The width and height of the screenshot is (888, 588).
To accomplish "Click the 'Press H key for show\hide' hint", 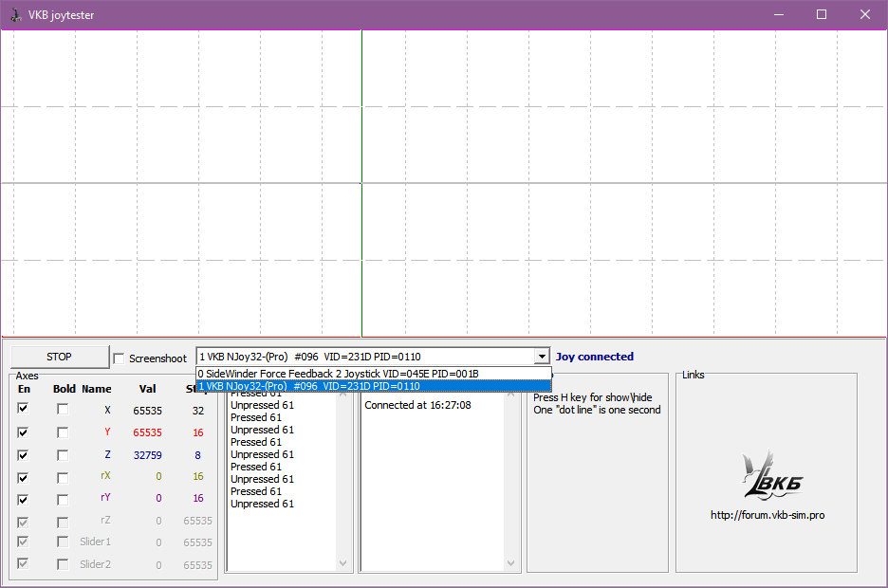I will pyautogui.click(x=592, y=397).
